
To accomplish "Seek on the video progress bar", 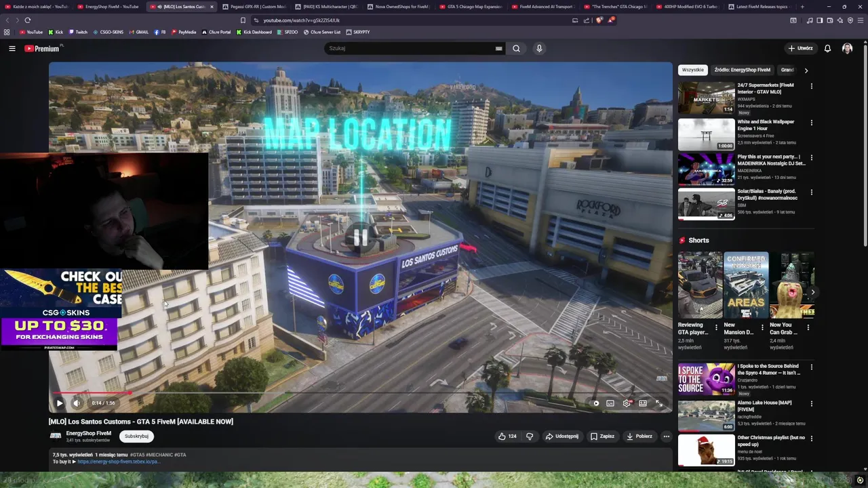I will [359, 392].
